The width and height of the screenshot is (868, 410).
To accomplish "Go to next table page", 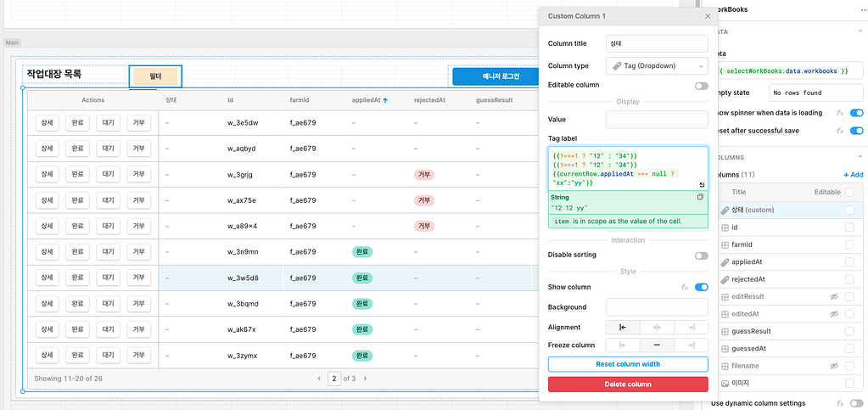I will [x=365, y=379].
